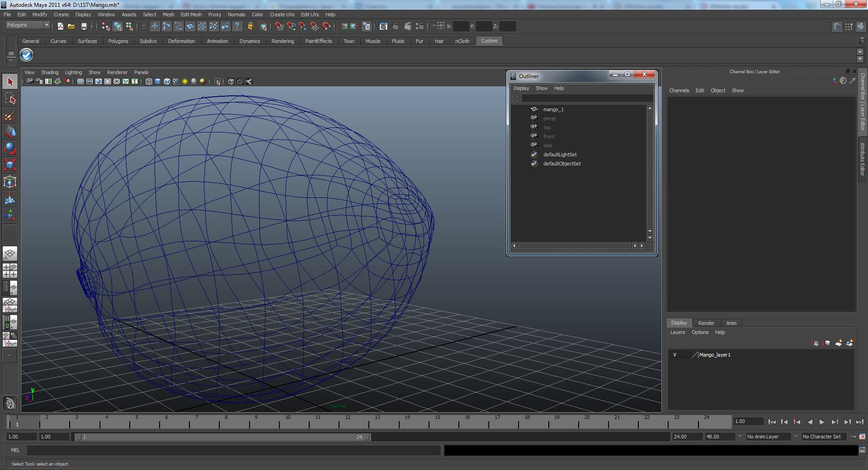Expand the toolbox bottom arrow button

(x=10, y=356)
